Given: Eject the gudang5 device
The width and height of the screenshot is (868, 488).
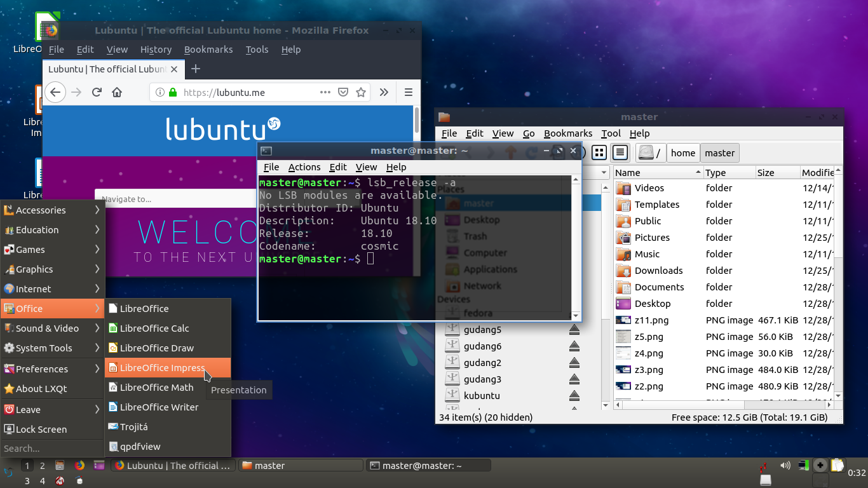Looking at the screenshot, I should (x=574, y=329).
